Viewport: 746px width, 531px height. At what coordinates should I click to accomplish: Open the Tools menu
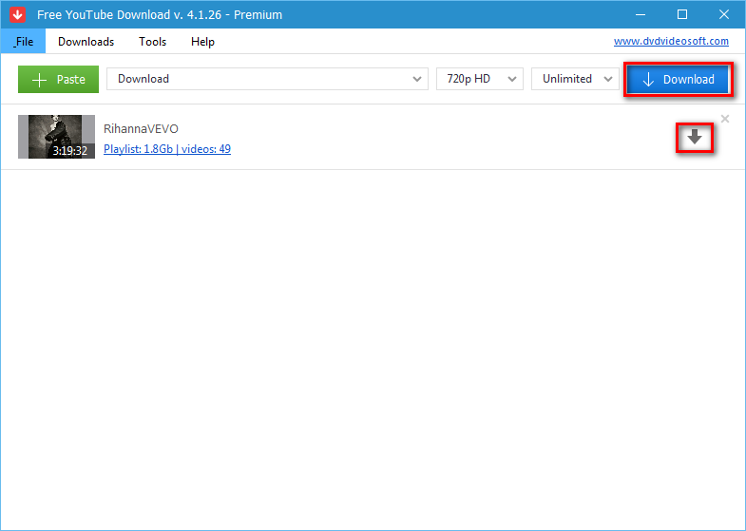pyautogui.click(x=152, y=41)
